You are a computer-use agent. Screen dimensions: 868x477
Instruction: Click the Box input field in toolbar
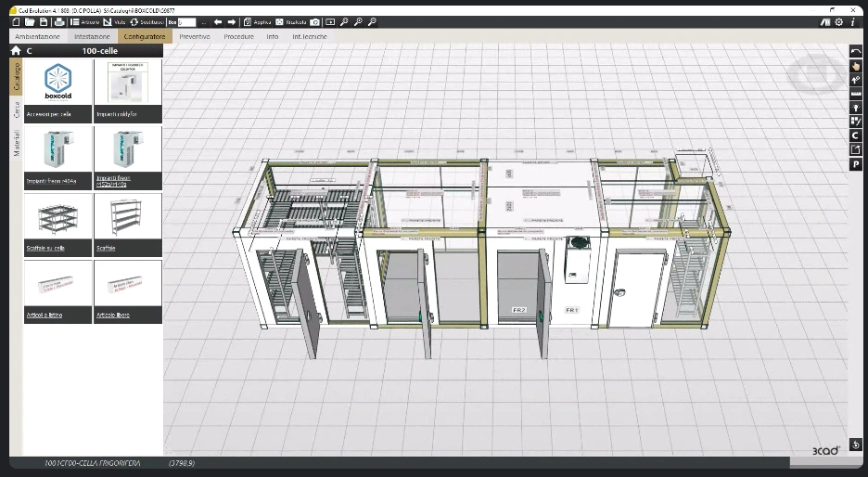(187, 21)
